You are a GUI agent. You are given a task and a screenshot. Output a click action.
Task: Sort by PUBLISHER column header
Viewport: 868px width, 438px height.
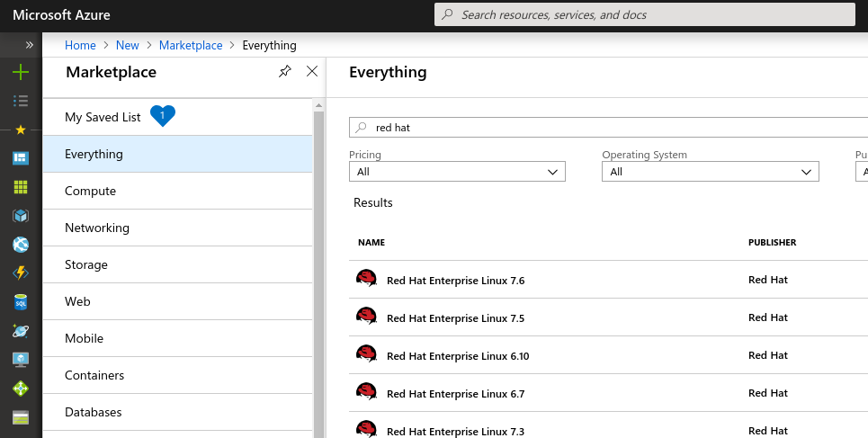coord(773,243)
